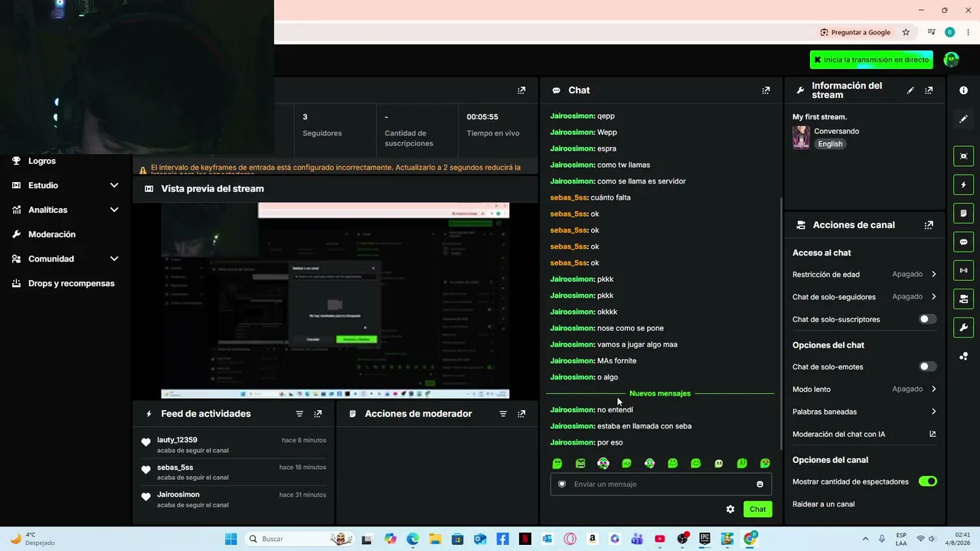Pop out the Información del stream panel

coord(929,90)
